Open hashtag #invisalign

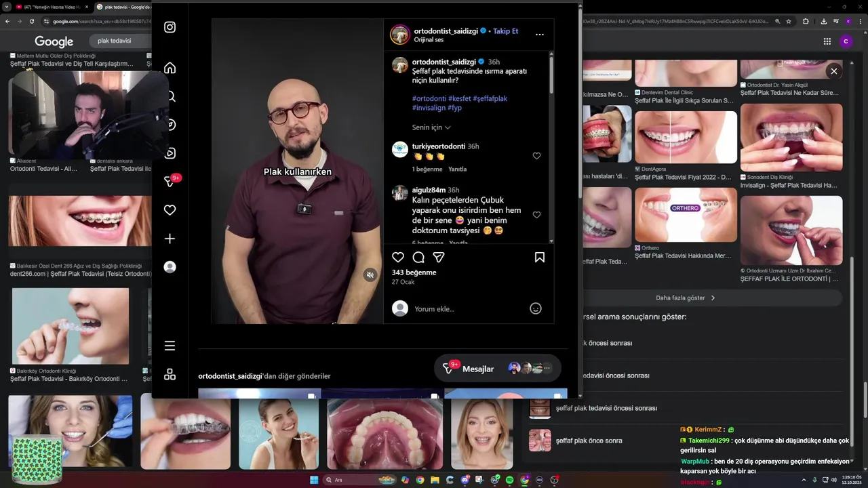(429, 108)
